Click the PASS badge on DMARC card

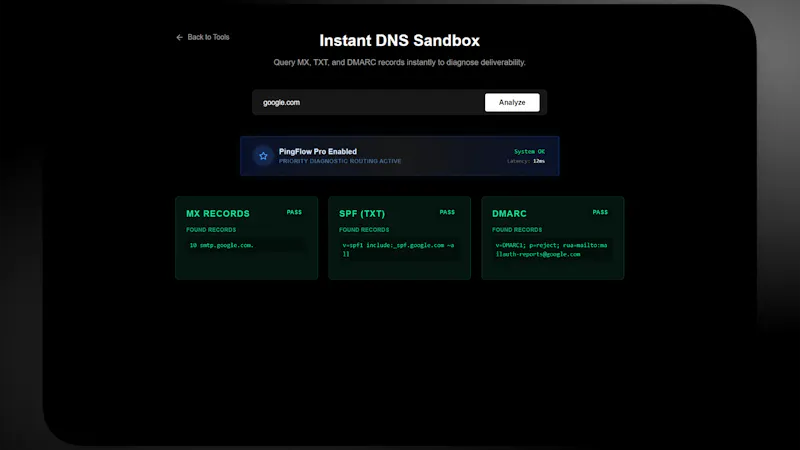pyautogui.click(x=600, y=212)
